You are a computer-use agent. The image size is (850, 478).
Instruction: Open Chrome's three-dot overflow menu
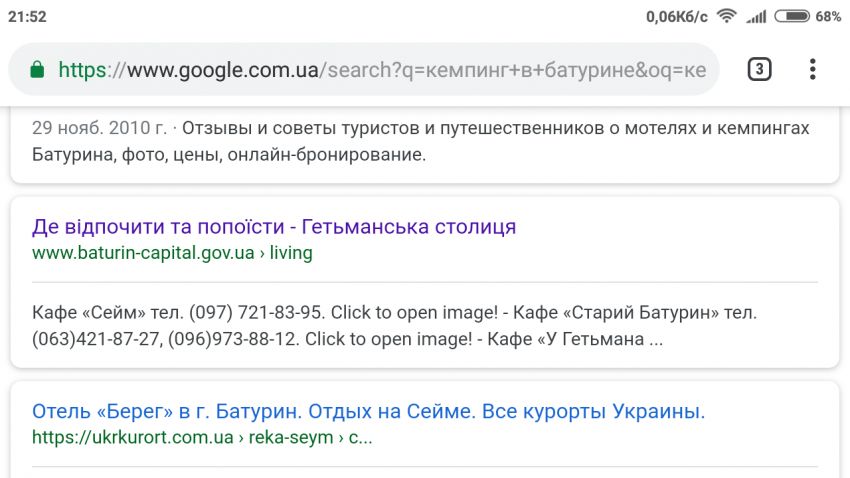(813, 70)
